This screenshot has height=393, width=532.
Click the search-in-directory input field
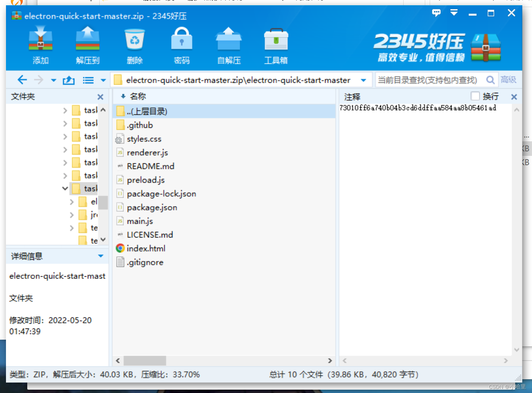[x=429, y=80]
